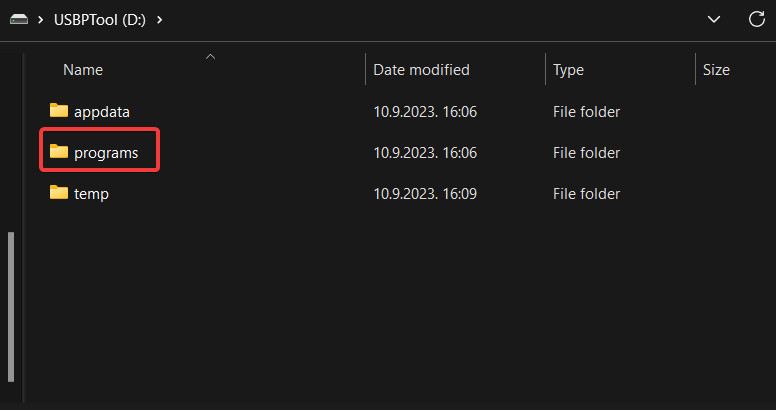Screen dimensions: 776x410
Task: Select the programs folder name
Action: [x=106, y=153]
